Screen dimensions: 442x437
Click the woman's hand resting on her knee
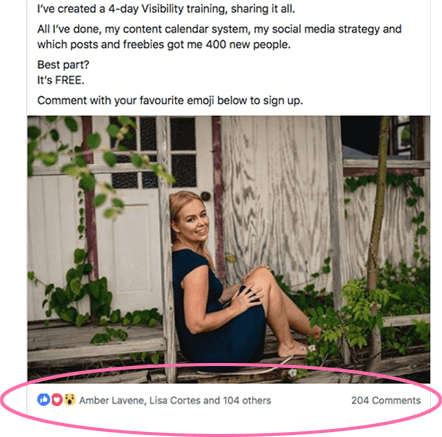point(248,295)
